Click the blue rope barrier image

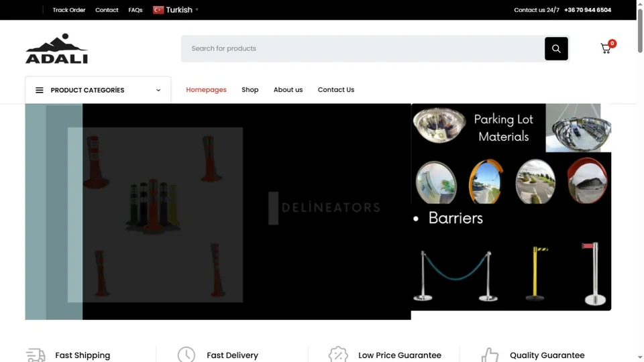455,276
